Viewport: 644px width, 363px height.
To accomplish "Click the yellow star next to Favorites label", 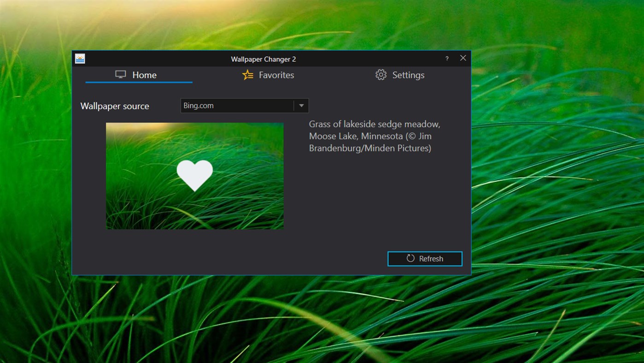I will tap(247, 74).
